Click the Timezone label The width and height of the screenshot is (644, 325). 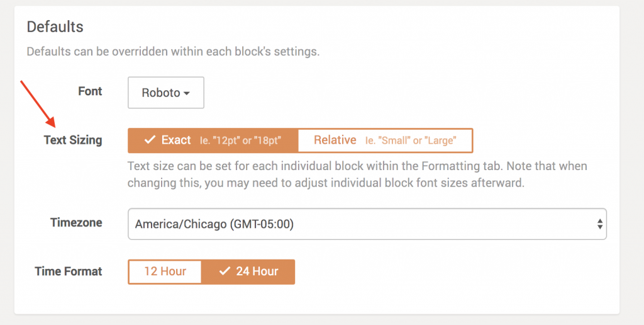click(76, 222)
